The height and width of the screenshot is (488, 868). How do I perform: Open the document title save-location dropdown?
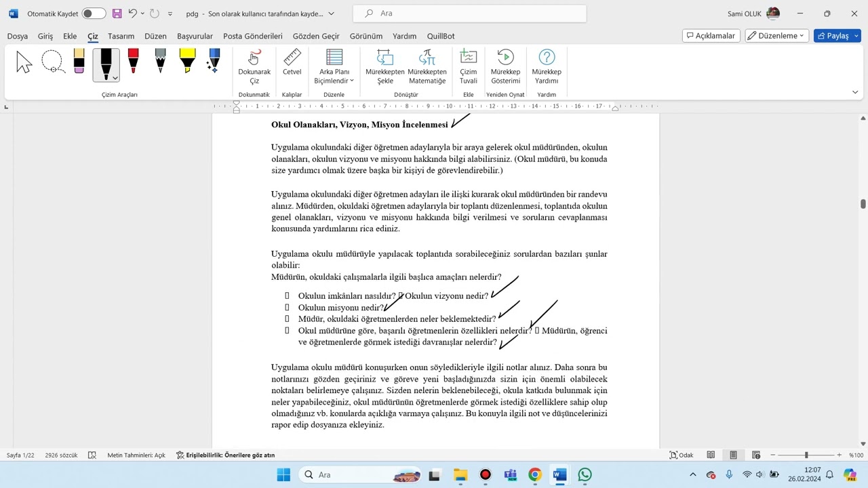(331, 14)
